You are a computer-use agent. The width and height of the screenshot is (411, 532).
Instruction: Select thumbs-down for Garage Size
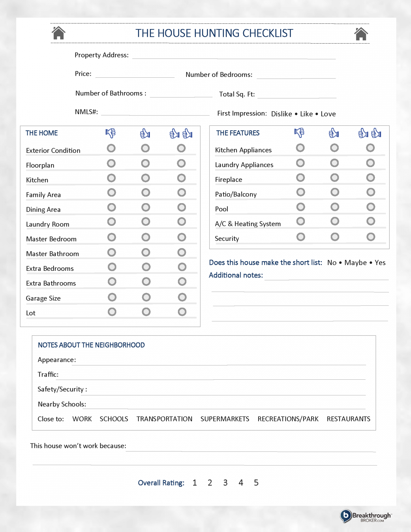point(112,297)
